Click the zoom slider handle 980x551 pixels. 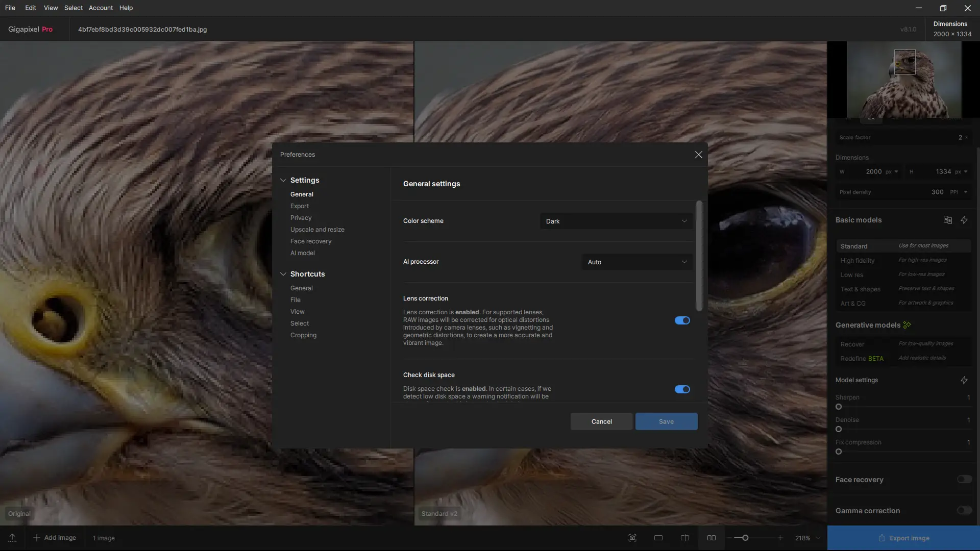pos(745,538)
